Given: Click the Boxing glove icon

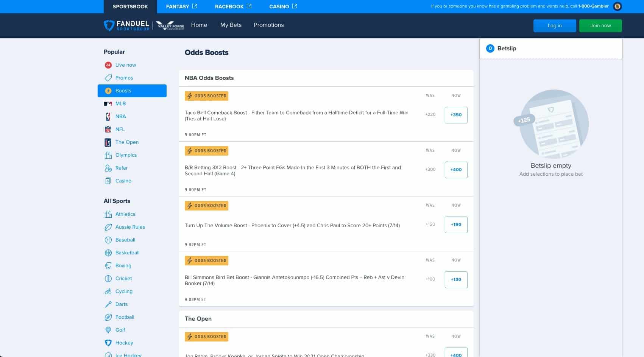Looking at the screenshot, I should [108, 265].
